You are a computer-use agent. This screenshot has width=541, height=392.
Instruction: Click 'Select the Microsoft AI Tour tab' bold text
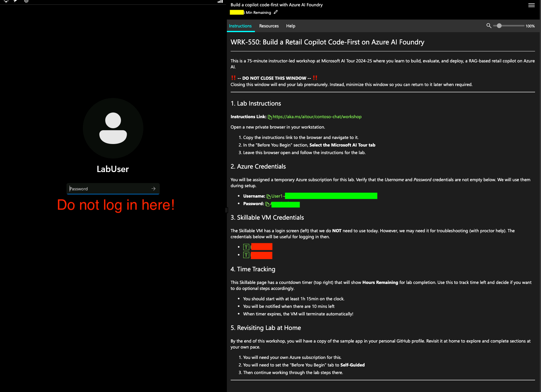[342, 145]
